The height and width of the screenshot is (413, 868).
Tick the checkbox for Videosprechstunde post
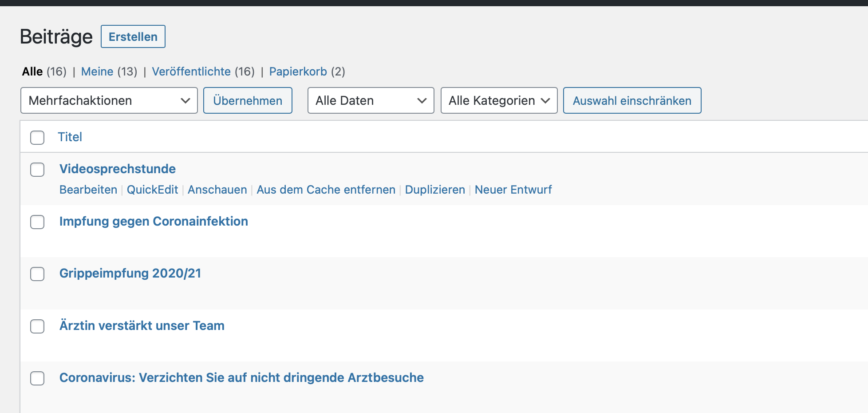coord(37,170)
